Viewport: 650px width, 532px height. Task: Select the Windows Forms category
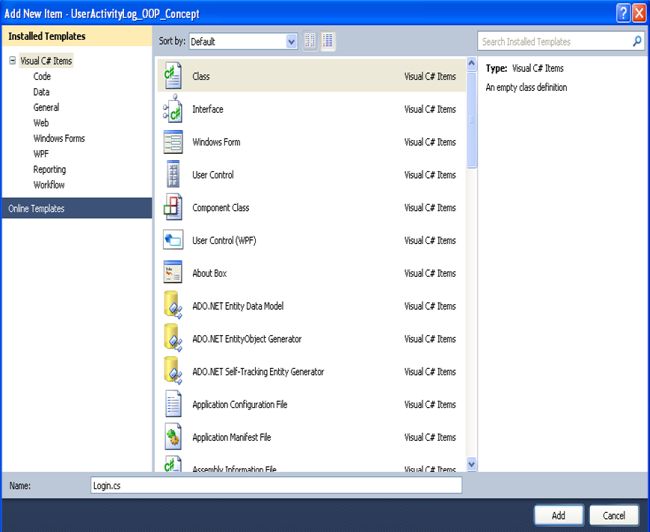[59, 138]
